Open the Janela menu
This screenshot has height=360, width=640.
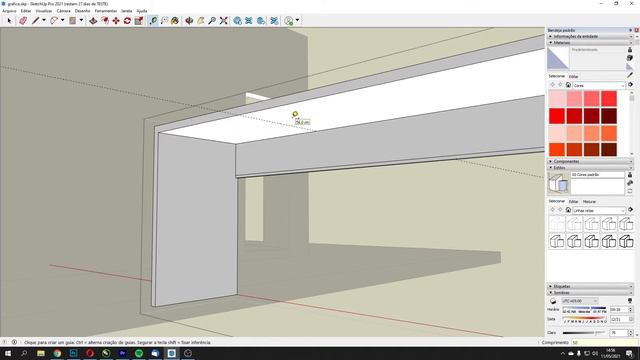(x=127, y=11)
